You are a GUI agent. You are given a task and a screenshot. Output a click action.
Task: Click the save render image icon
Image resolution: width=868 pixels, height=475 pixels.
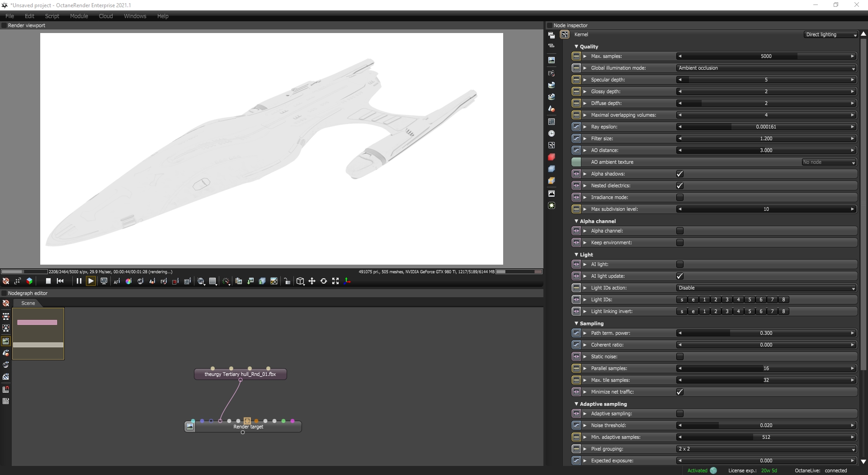(250, 281)
